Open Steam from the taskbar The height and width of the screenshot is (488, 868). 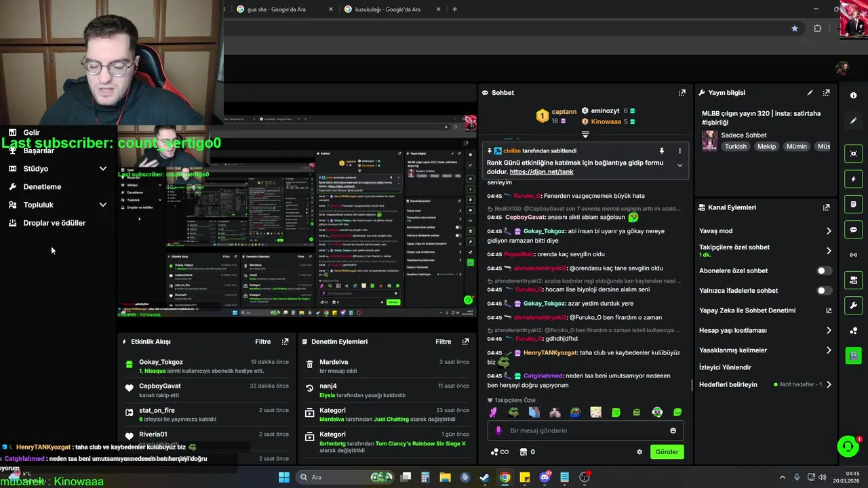(x=485, y=477)
